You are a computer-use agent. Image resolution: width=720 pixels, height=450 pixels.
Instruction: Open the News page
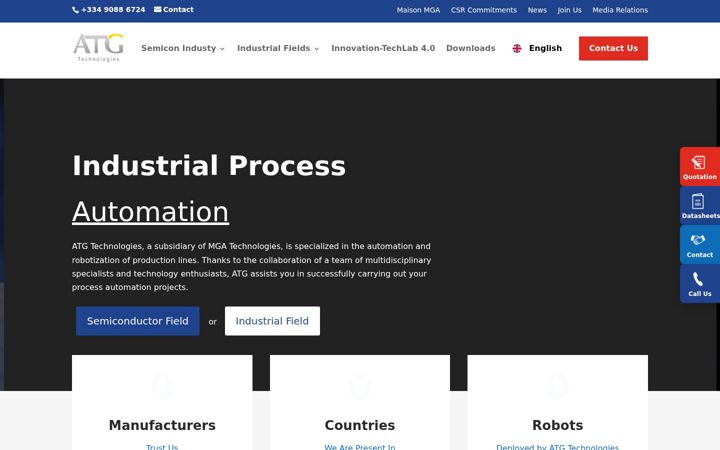pyautogui.click(x=537, y=10)
